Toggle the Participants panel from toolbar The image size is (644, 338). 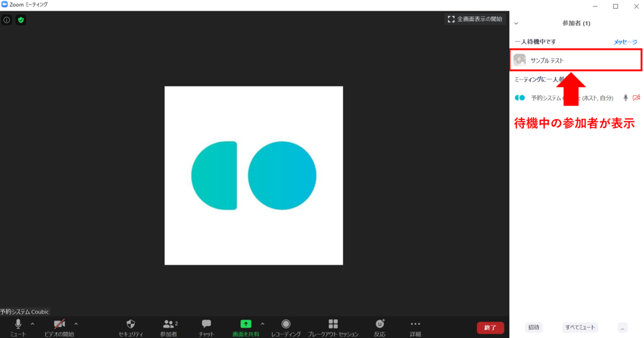pyautogui.click(x=170, y=327)
